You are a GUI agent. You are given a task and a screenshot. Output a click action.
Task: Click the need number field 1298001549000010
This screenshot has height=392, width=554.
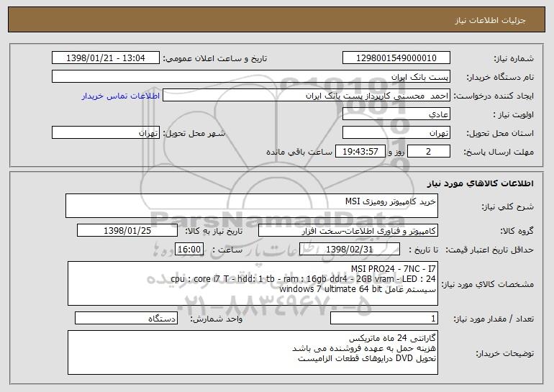(x=396, y=58)
